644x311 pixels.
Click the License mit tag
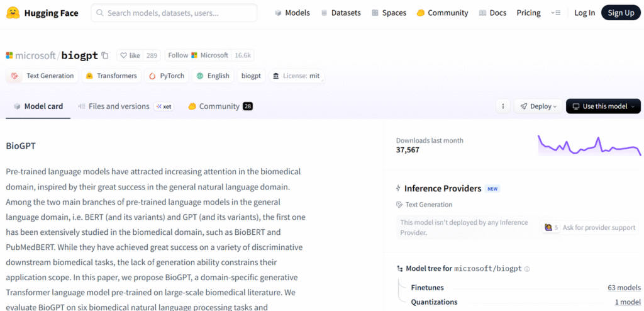(x=296, y=76)
